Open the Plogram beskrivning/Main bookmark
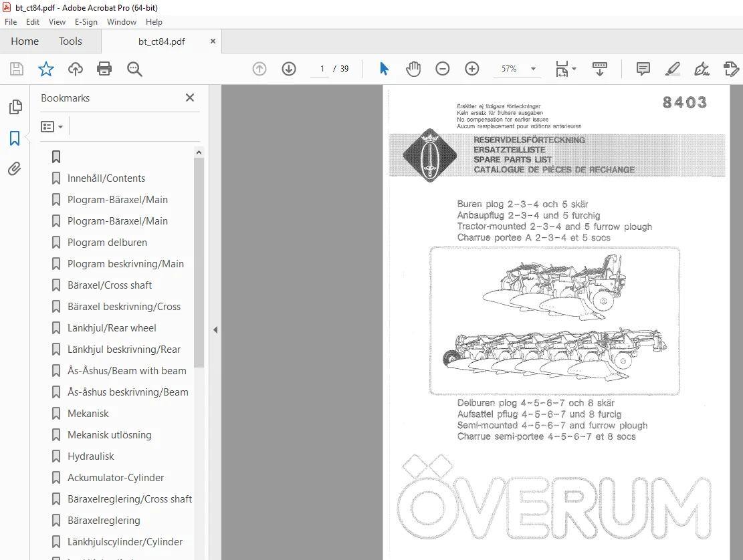The image size is (743, 560). (126, 264)
